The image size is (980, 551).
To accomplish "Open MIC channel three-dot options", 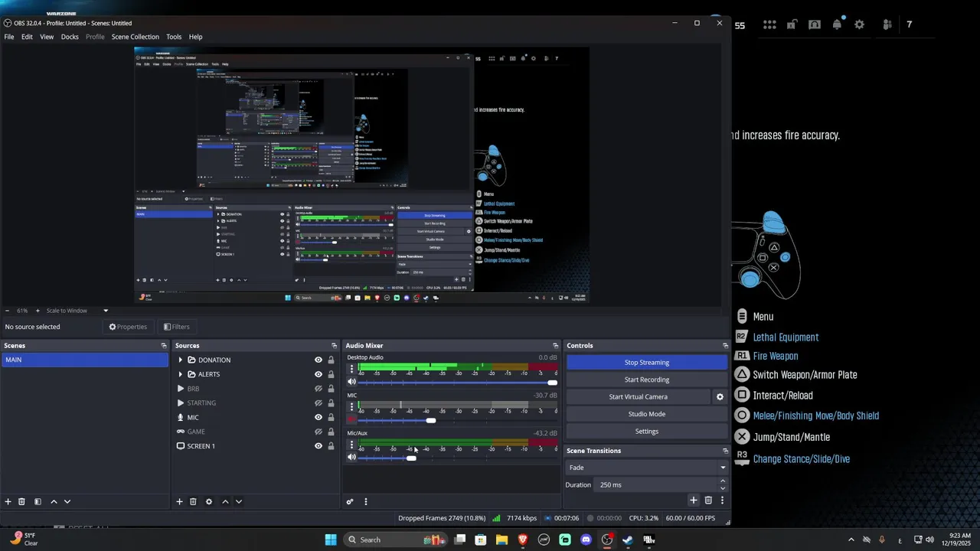I will coord(351,406).
